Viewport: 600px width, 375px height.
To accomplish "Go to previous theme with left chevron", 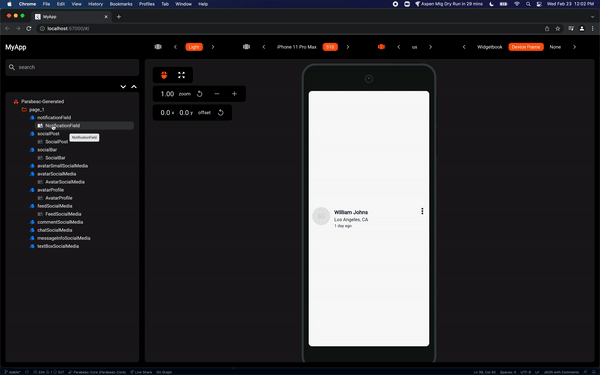I will coord(176,47).
